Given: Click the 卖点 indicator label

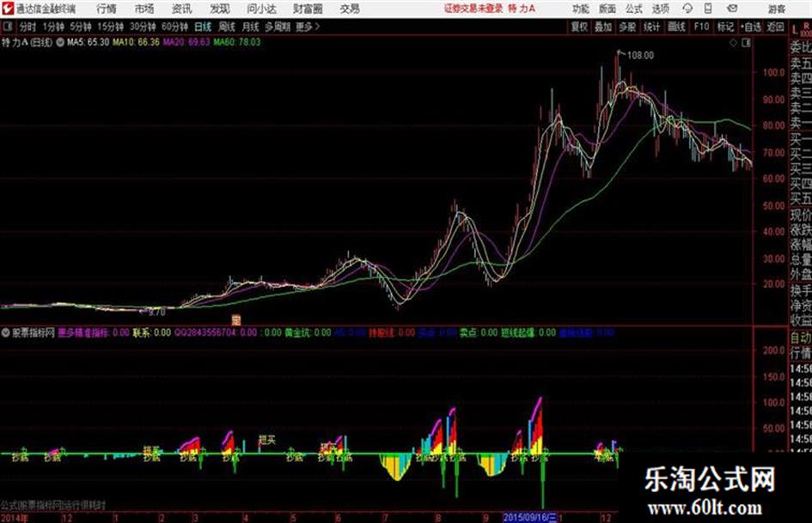Looking at the screenshot, I should point(468,333).
